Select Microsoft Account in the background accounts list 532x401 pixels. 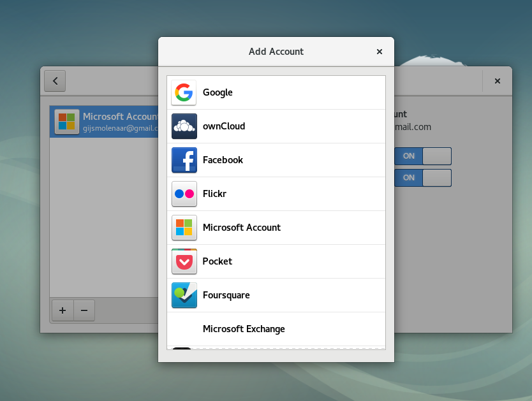[x=104, y=122]
